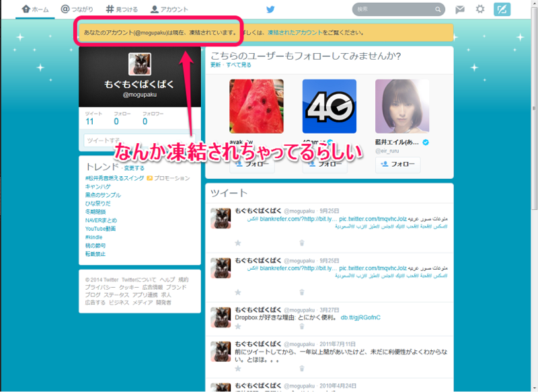Open trend 転載禁止

tap(95, 254)
